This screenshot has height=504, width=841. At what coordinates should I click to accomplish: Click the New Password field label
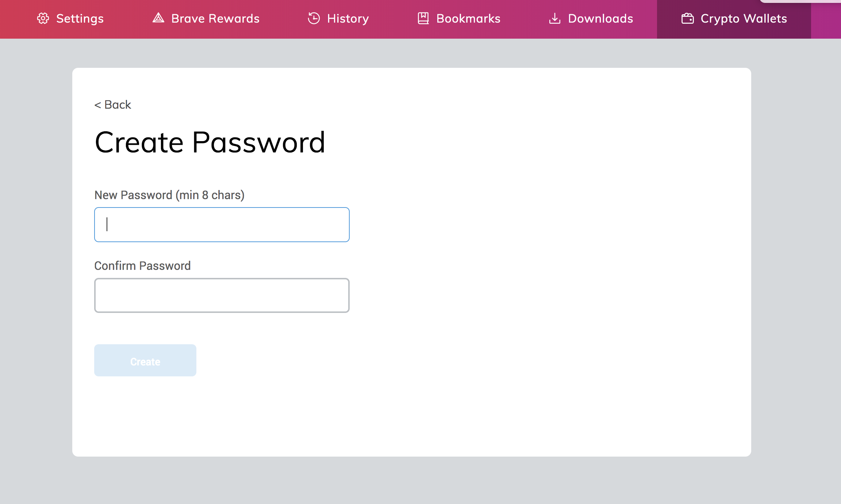click(169, 195)
